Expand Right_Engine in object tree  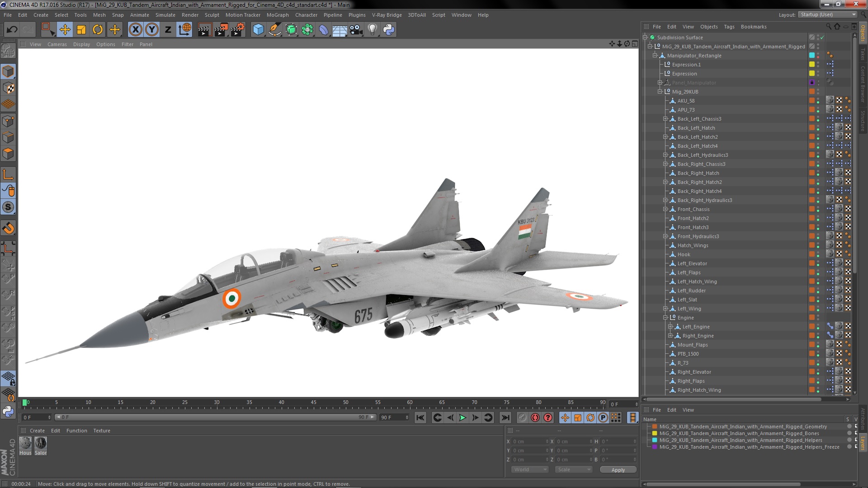coord(670,336)
